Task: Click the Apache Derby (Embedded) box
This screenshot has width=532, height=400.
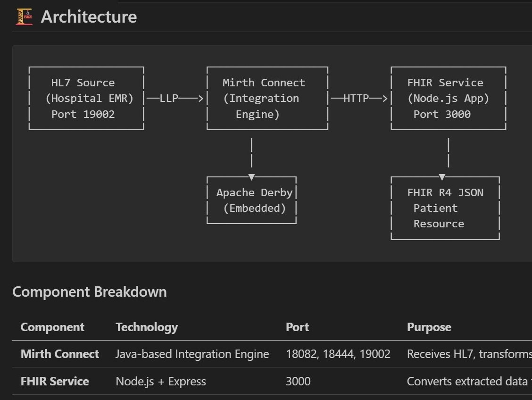Action: coord(252,200)
